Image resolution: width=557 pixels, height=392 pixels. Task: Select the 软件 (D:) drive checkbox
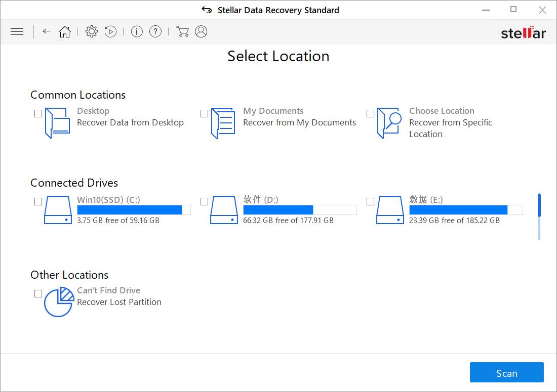pos(204,201)
